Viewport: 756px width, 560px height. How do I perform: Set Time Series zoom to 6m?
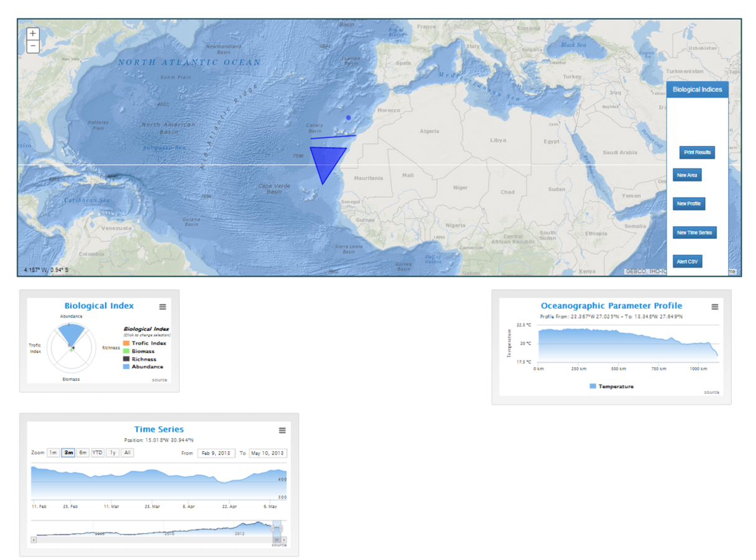coord(83,453)
